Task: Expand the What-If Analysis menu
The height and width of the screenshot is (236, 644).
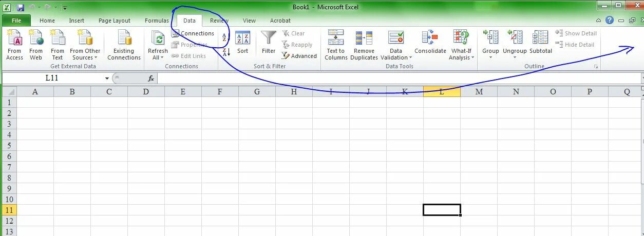Action: [x=461, y=45]
